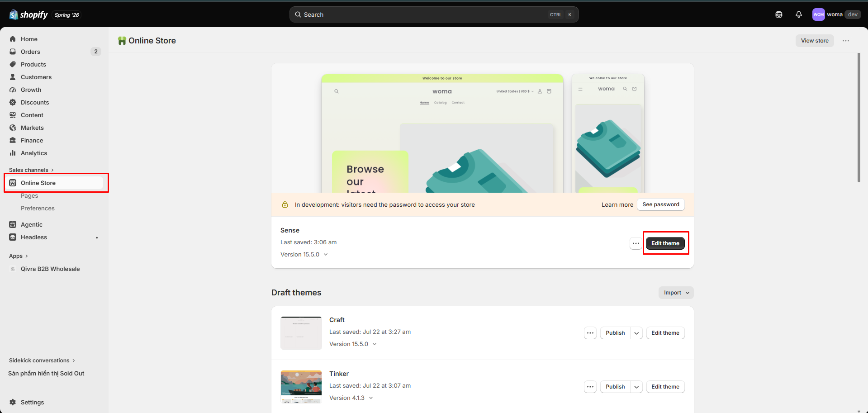Publish the Tinker theme

[615, 387]
